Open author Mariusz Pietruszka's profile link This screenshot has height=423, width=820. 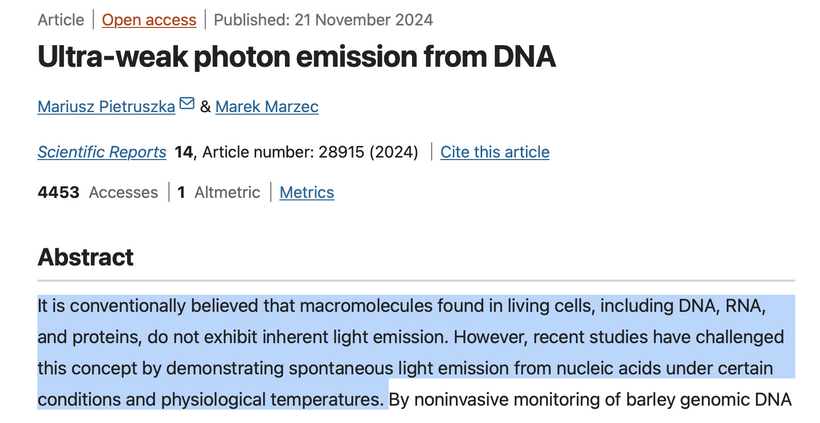pyautogui.click(x=106, y=107)
